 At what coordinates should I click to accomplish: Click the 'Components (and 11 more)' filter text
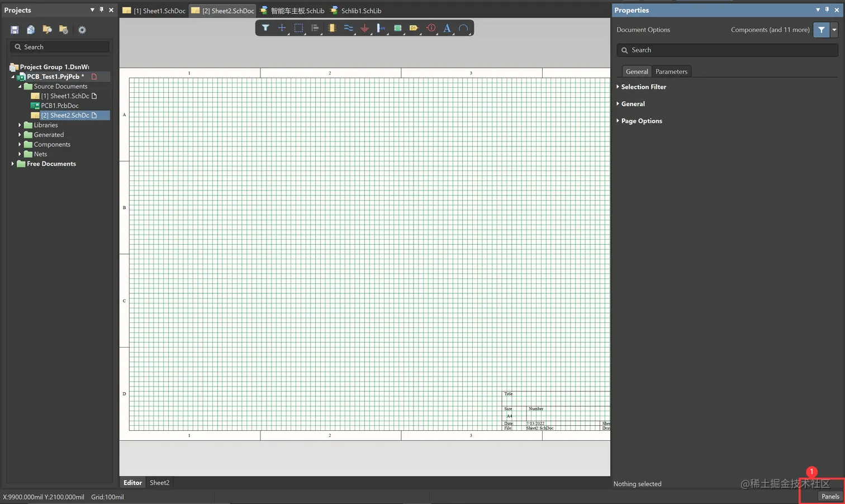coord(770,30)
